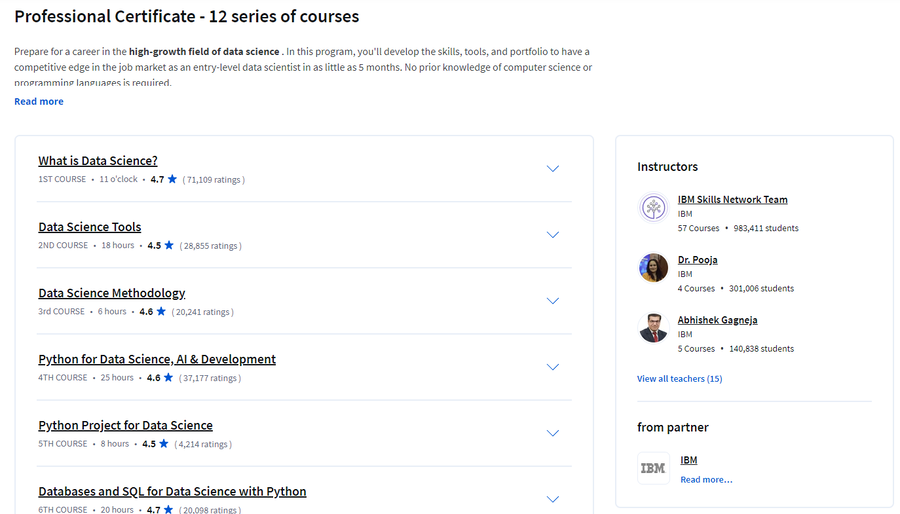Open the IBM Skills Network Team instructor link
The height and width of the screenshot is (514, 900).
click(x=732, y=200)
